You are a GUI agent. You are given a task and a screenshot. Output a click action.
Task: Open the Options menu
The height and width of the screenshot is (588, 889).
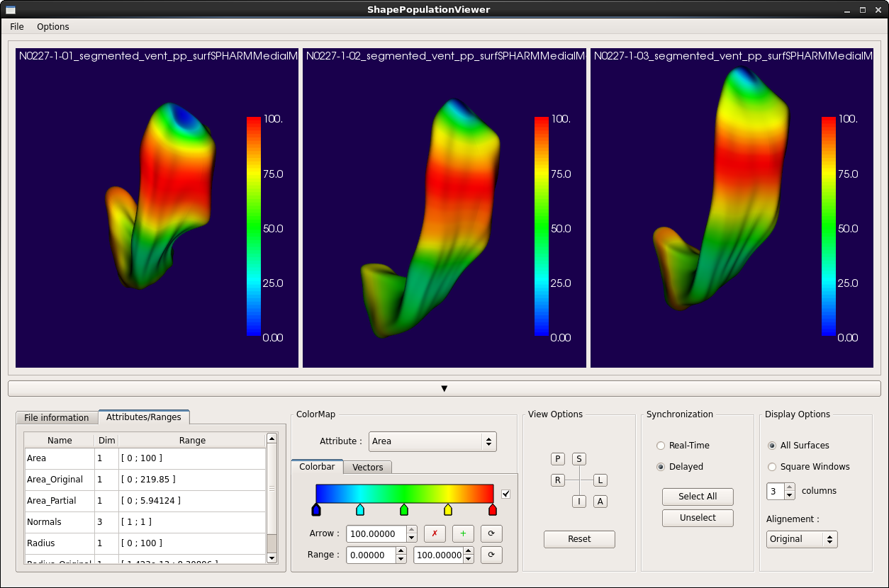[x=53, y=26]
